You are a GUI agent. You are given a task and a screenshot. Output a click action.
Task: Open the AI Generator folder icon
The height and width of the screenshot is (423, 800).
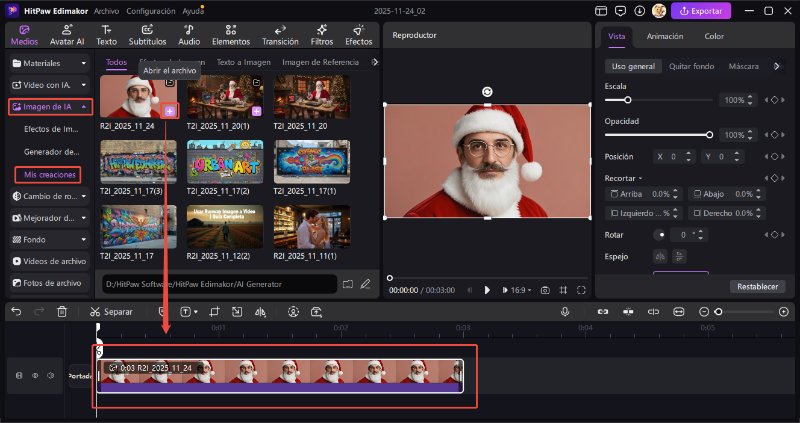pos(348,284)
